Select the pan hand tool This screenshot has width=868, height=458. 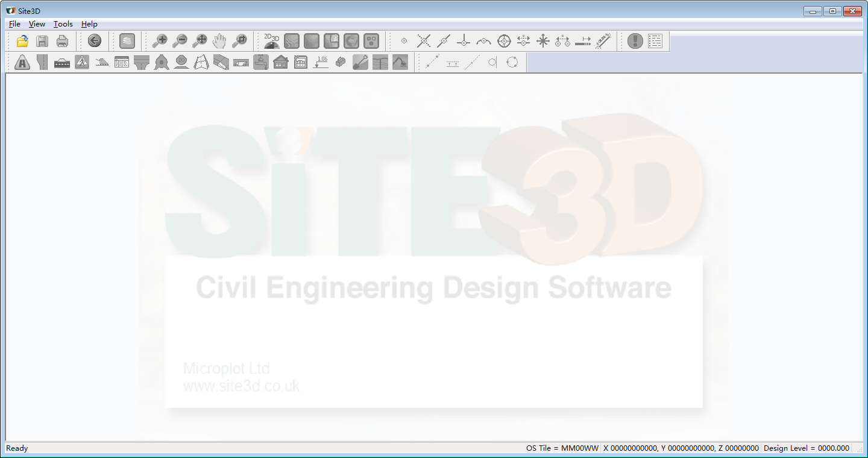pyautogui.click(x=219, y=41)
